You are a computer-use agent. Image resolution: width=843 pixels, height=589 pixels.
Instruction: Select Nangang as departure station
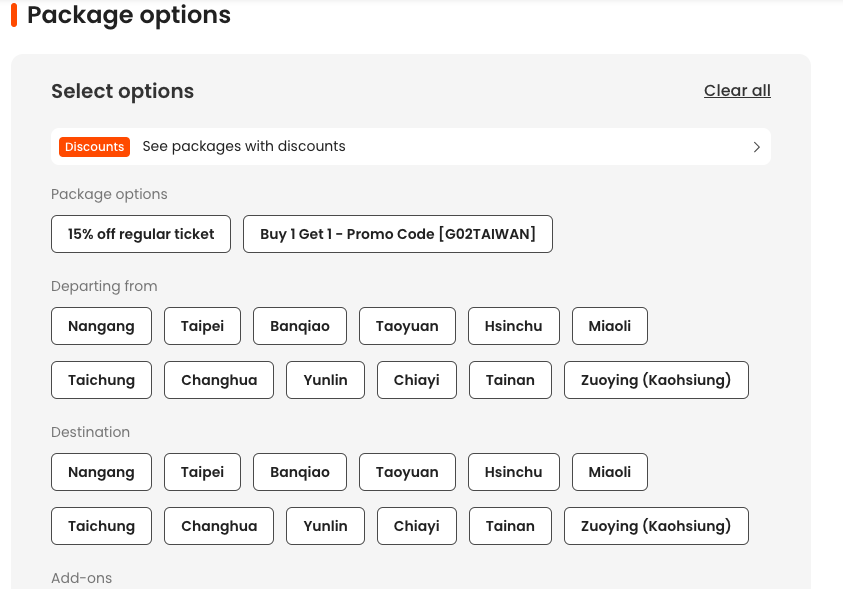tap(101, 326)
